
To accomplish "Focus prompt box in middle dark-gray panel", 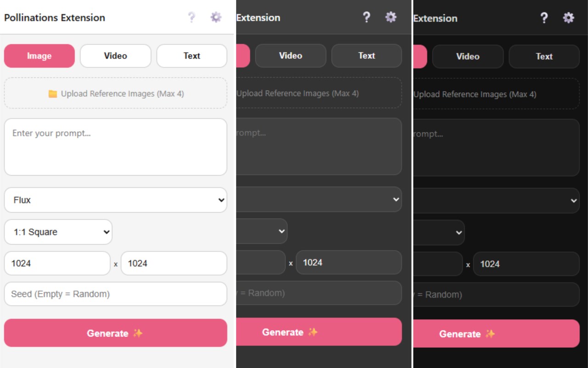I will coord(319,146).
